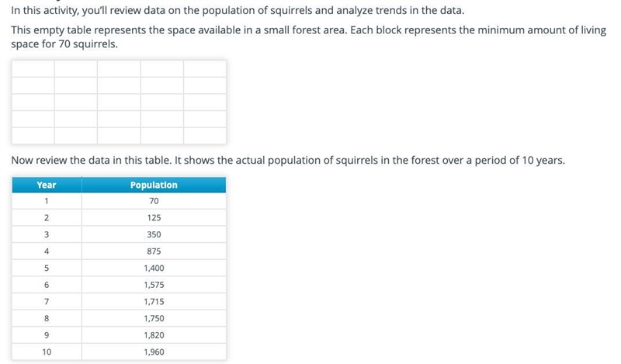Select the Year 5 cell
Image resolution: width=621 pixels, height=364 pixels.
pyautogui.click(x=47, y=268)
